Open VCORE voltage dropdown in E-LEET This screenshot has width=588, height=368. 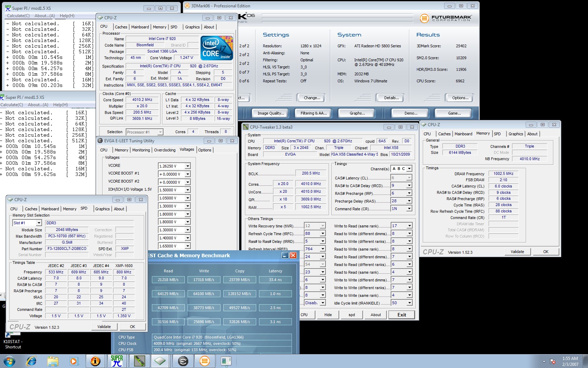click(188, 166)
